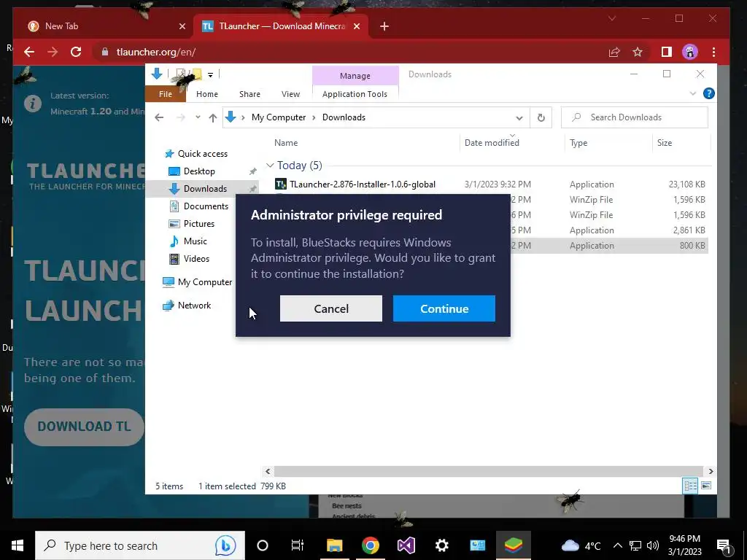The width and height of the screenshot is (747, 560).
Task: Open a new Chrome tab
Action: (x=384, y=26)
